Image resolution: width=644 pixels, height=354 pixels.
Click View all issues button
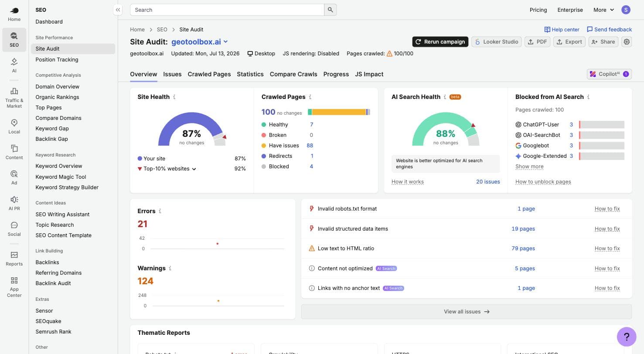click(467, 312)
